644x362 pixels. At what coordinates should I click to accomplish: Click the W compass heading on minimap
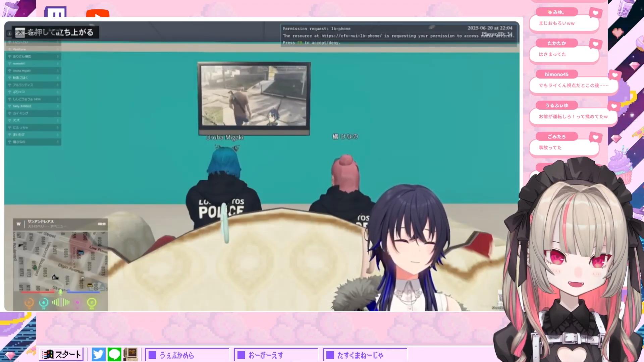pyautogui.click(x=19, y=224)
